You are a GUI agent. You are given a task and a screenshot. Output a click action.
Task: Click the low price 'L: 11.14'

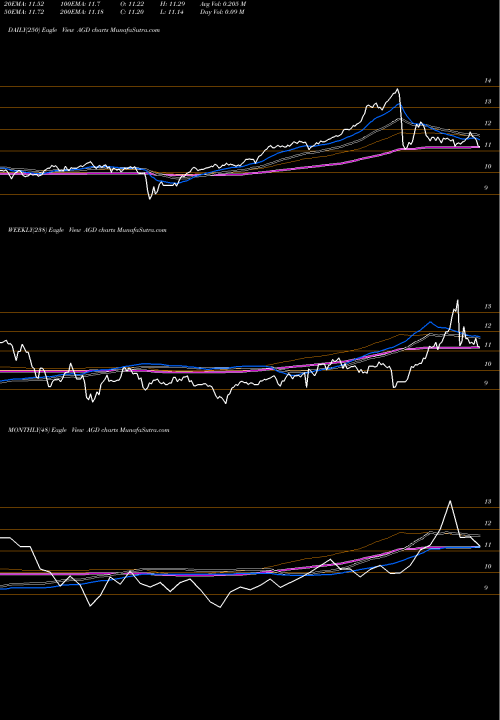172,12
